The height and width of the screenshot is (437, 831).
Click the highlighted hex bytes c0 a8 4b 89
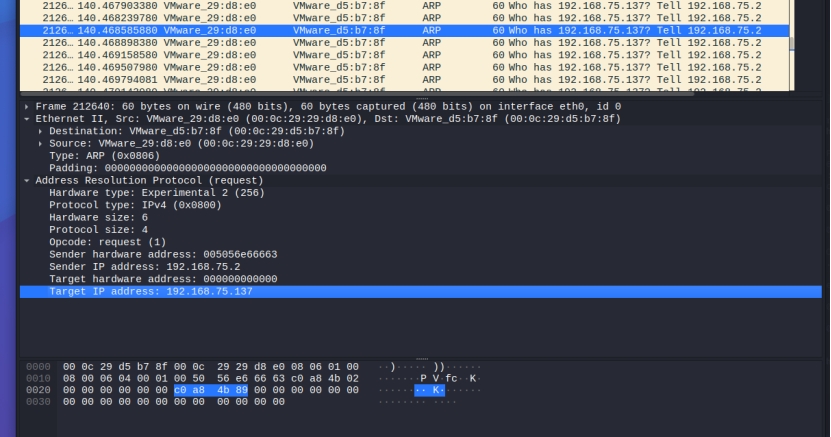[210, 389]
